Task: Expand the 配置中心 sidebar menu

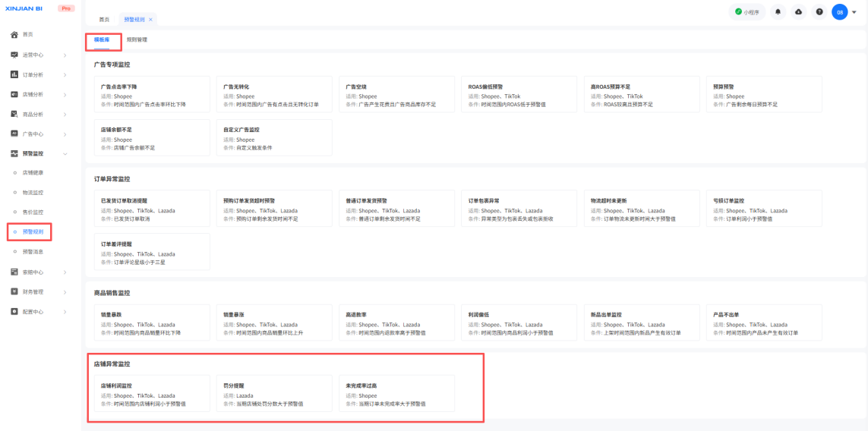Action: [x=65, y=311]
